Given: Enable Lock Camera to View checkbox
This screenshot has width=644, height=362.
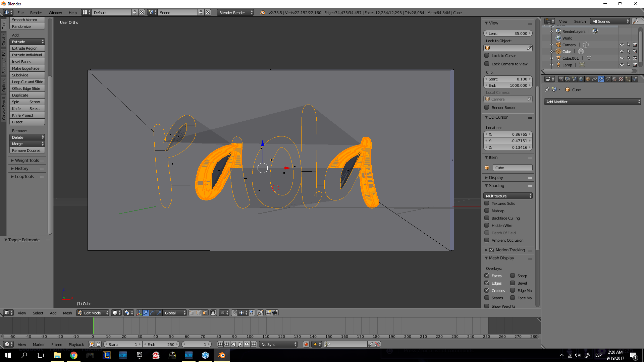Looking at the screenshot, I should (487, 64).
